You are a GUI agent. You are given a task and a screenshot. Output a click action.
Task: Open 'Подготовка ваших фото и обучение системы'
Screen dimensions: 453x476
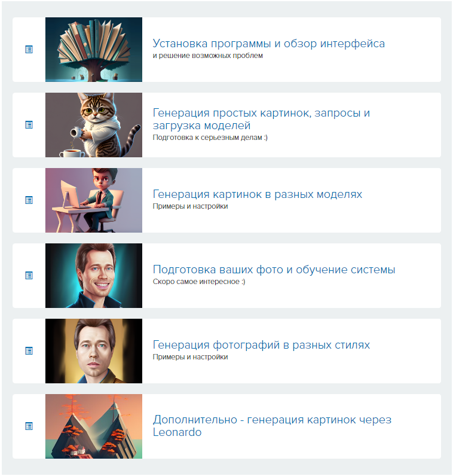click(274, 269)
